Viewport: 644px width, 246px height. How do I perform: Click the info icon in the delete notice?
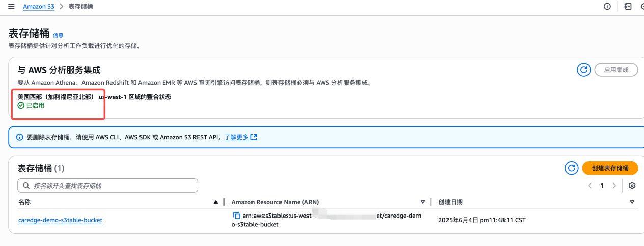coord(20,137)
